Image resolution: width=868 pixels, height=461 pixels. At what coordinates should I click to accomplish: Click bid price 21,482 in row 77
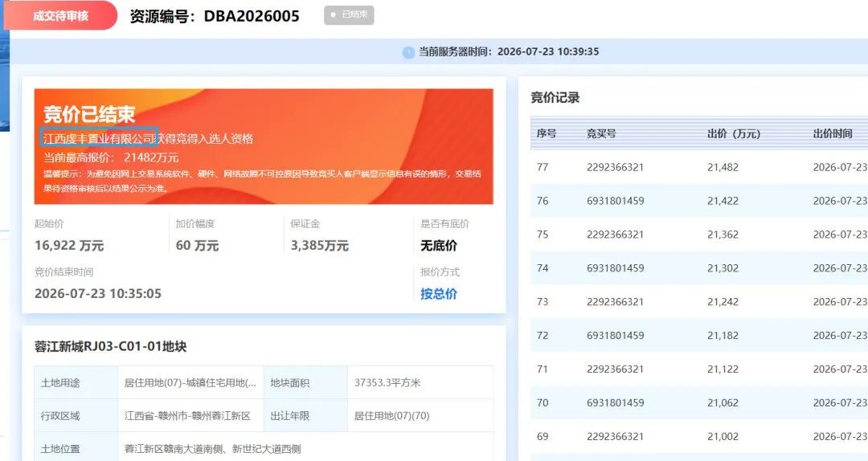pyautogui.click(x=723, y=167)
